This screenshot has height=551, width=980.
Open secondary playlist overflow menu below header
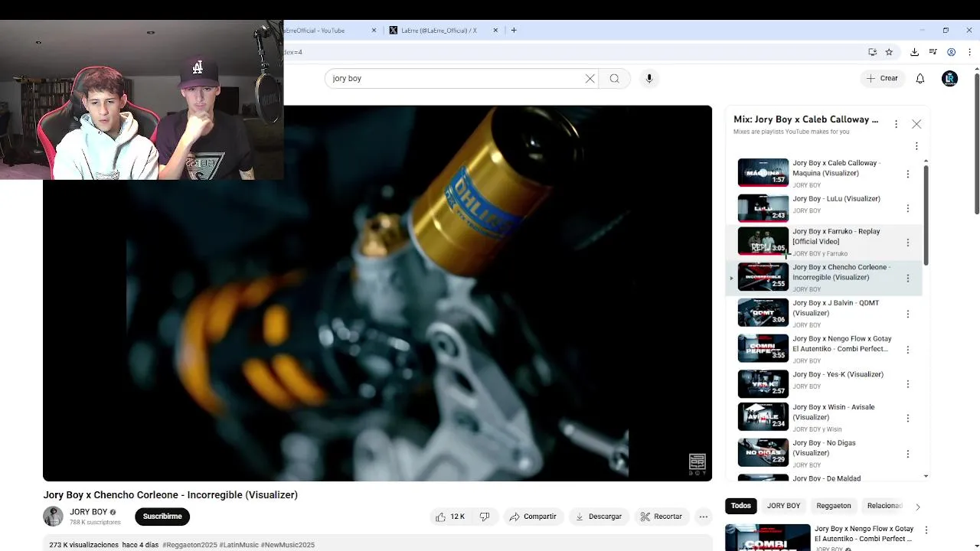[x=916, y=146]
